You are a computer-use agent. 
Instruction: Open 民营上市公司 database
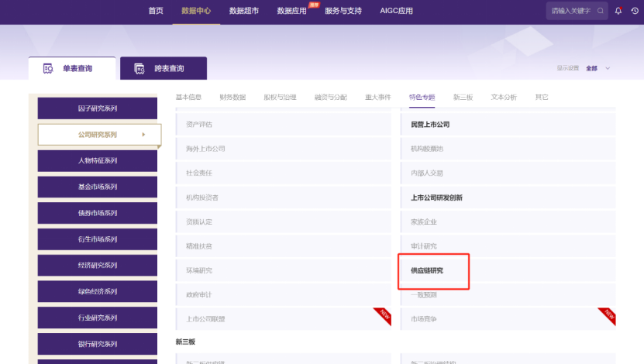coord(508,125)
